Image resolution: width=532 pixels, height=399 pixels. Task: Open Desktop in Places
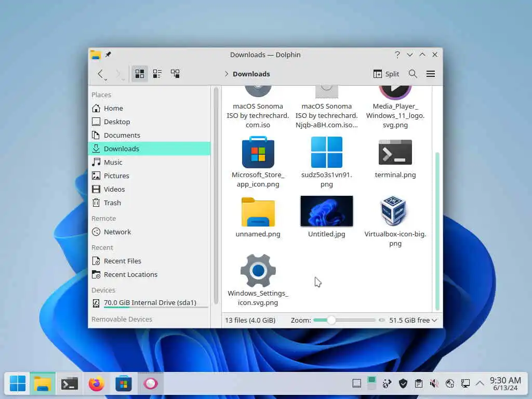149,122
